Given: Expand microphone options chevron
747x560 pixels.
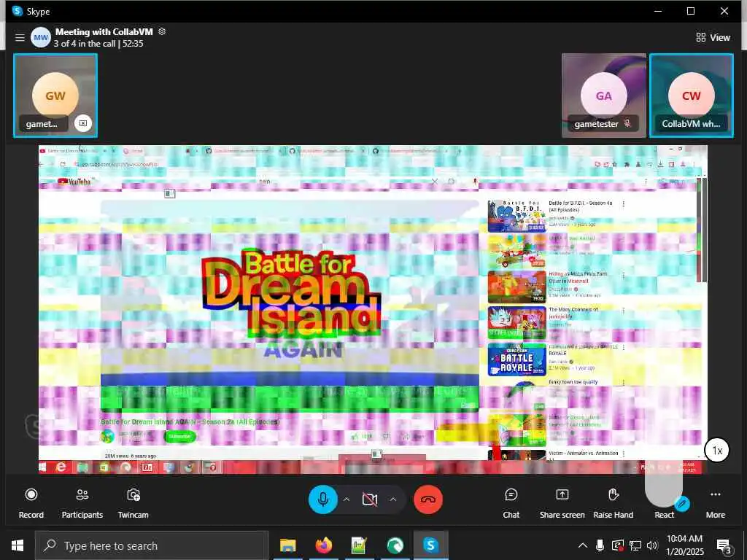Looking at the screenshot, I should [347, 499].
